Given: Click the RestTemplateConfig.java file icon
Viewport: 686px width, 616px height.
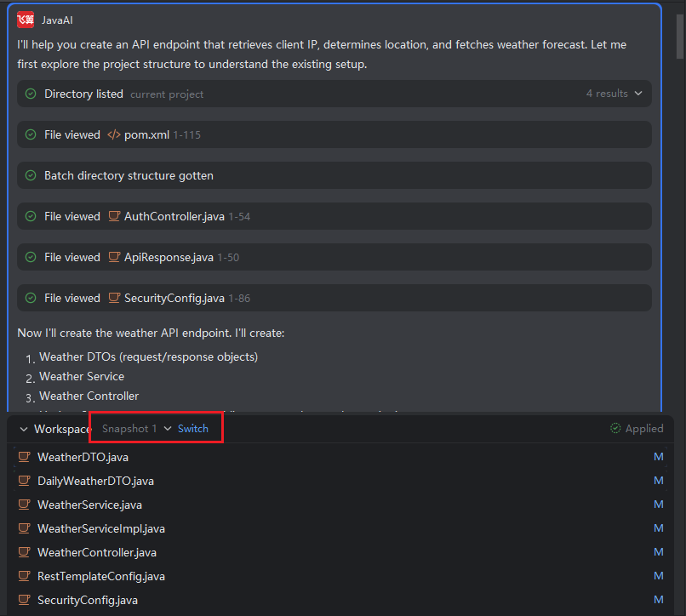Looking at the screenshot, I should 24,576.
